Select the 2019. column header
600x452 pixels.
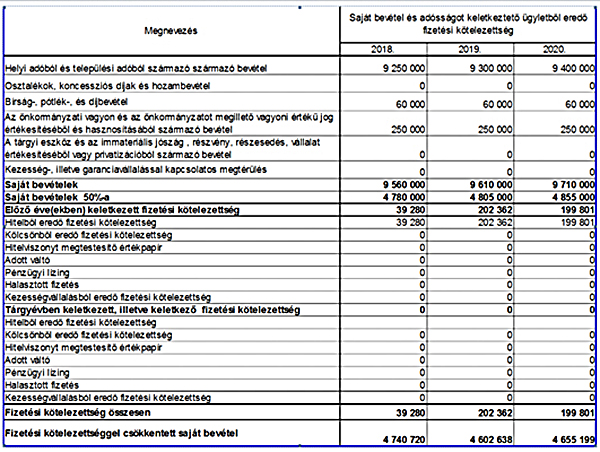pyautogui.click(x=469, y=48)
